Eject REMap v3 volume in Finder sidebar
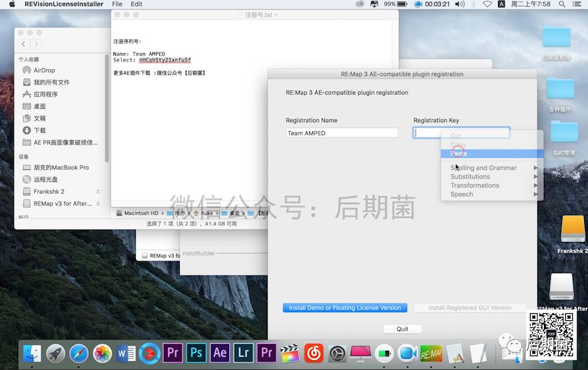 pos(98,203)
